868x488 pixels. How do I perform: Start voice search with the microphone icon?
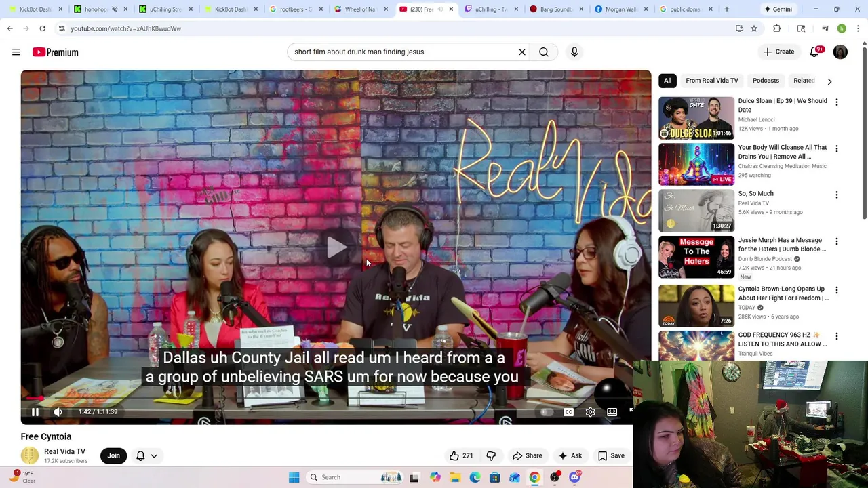(x=574, y=52)
